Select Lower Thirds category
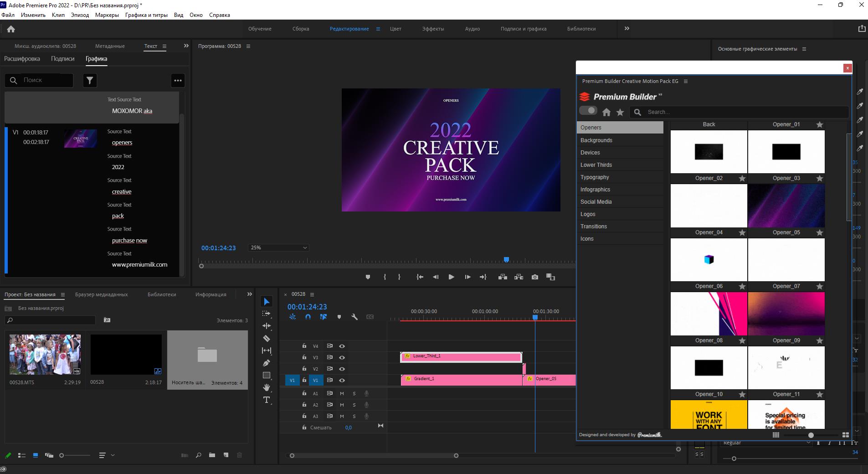 [x=620, y=165]
